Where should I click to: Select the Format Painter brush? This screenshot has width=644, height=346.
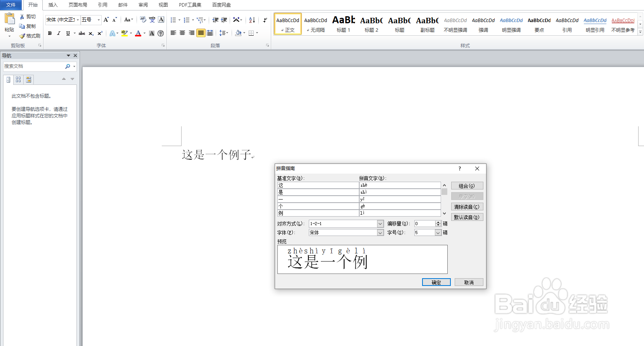tap(22, 36)
